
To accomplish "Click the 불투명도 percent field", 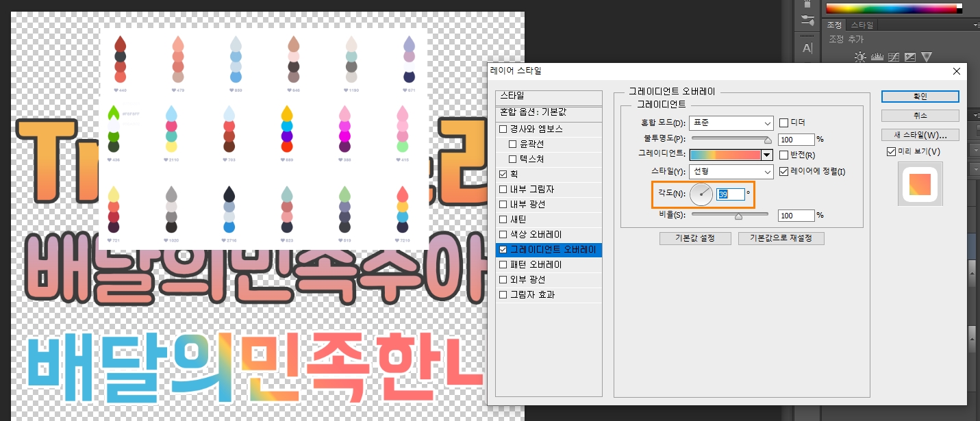I will (796, 139).
